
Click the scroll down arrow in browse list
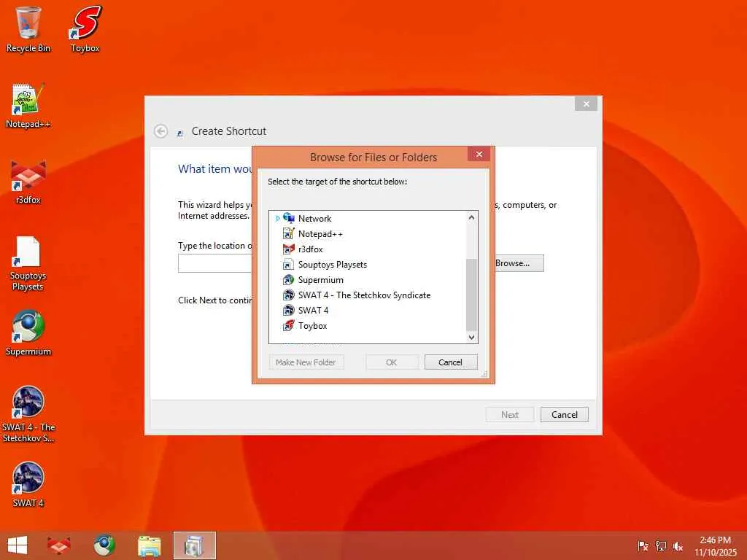471,337
